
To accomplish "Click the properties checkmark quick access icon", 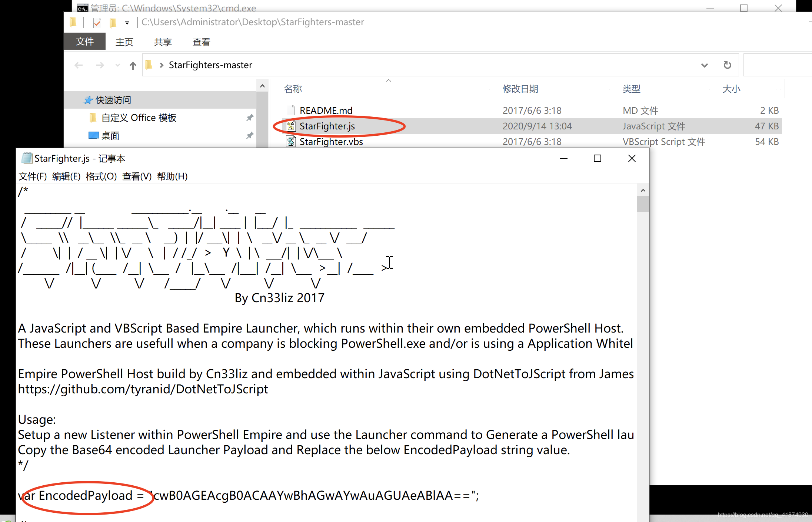I will [97, 23].
